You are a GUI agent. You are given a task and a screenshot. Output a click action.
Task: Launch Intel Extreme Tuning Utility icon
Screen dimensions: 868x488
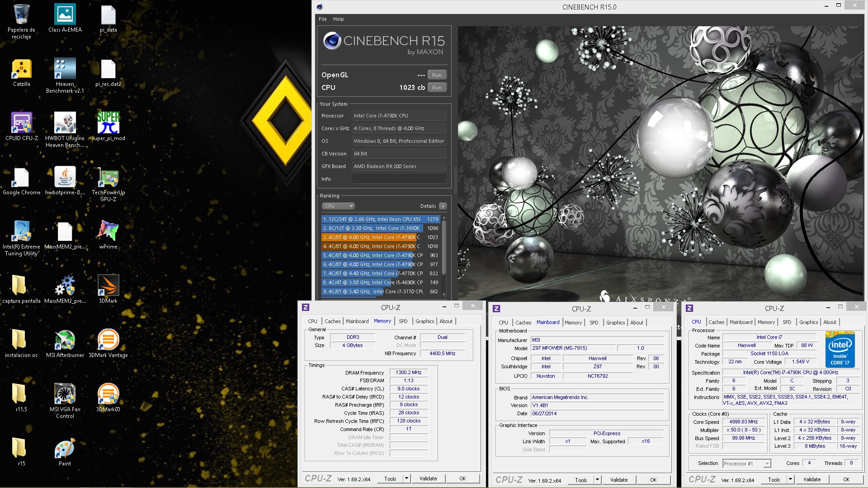(22, 232)
